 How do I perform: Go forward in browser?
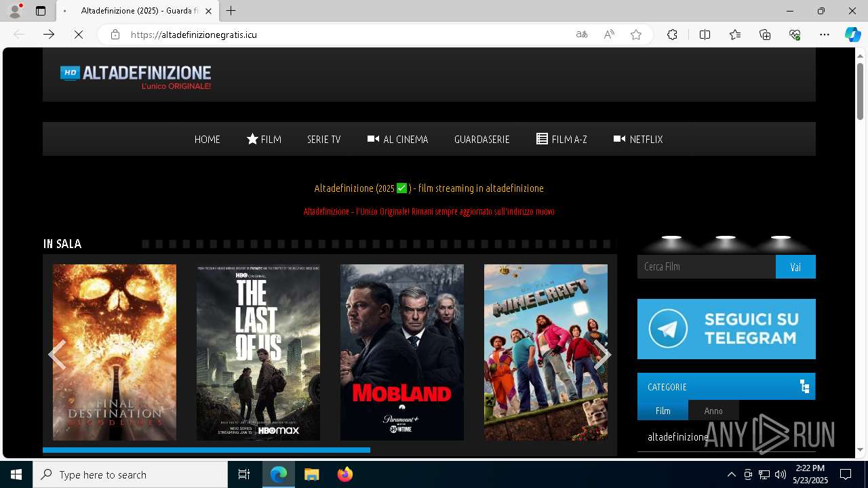49,35
